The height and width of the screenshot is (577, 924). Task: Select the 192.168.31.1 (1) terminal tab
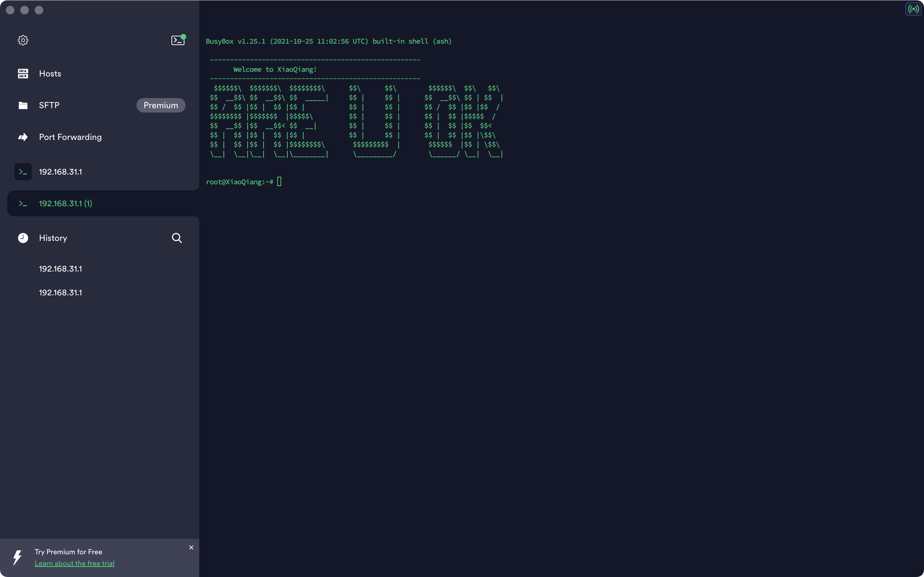pyautogui.click(x=65, y=203)
